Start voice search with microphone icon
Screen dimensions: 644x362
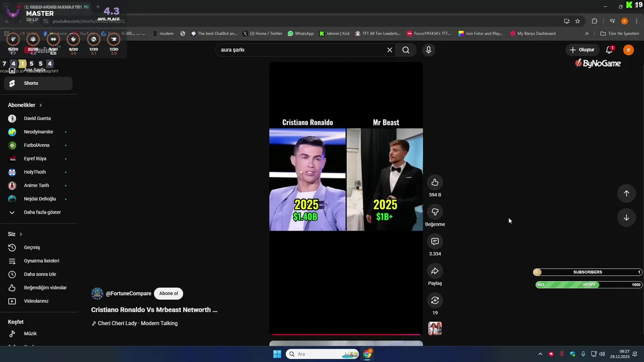click(429, 50)
